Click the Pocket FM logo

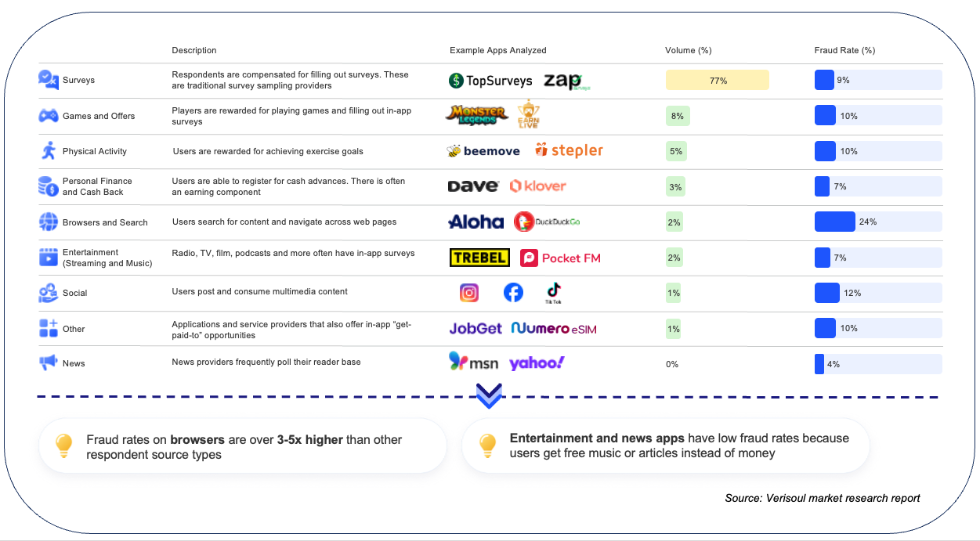tap(561, 258)
